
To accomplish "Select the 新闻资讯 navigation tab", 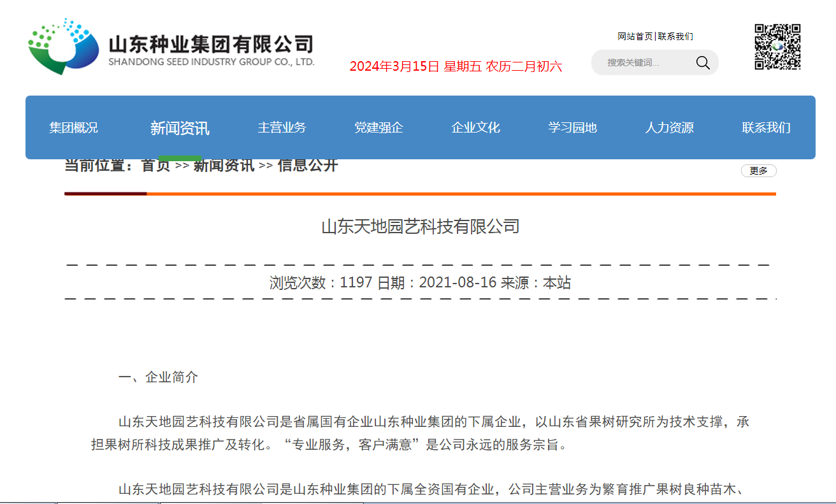I will [x=180, y=128].
